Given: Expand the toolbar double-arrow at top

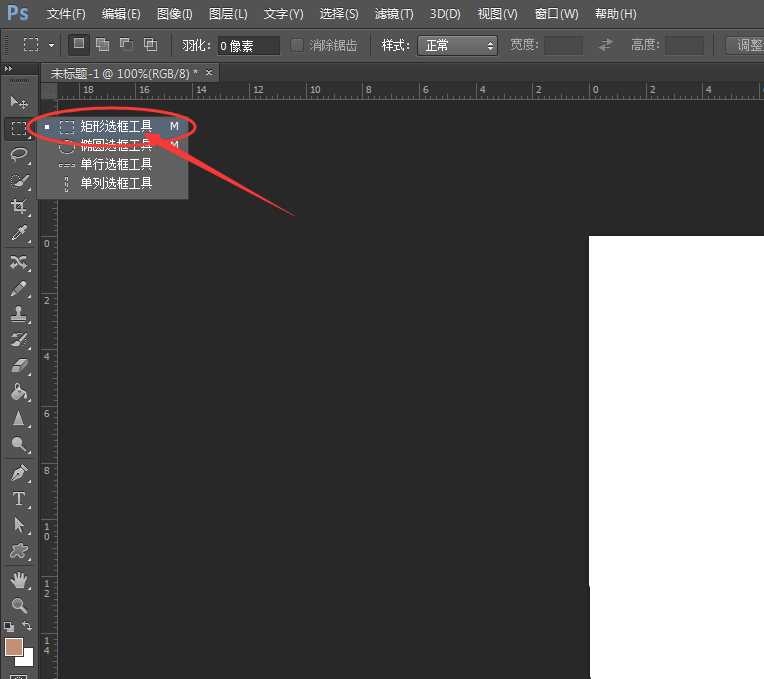Looking at the screenshot, I should 10,69.
